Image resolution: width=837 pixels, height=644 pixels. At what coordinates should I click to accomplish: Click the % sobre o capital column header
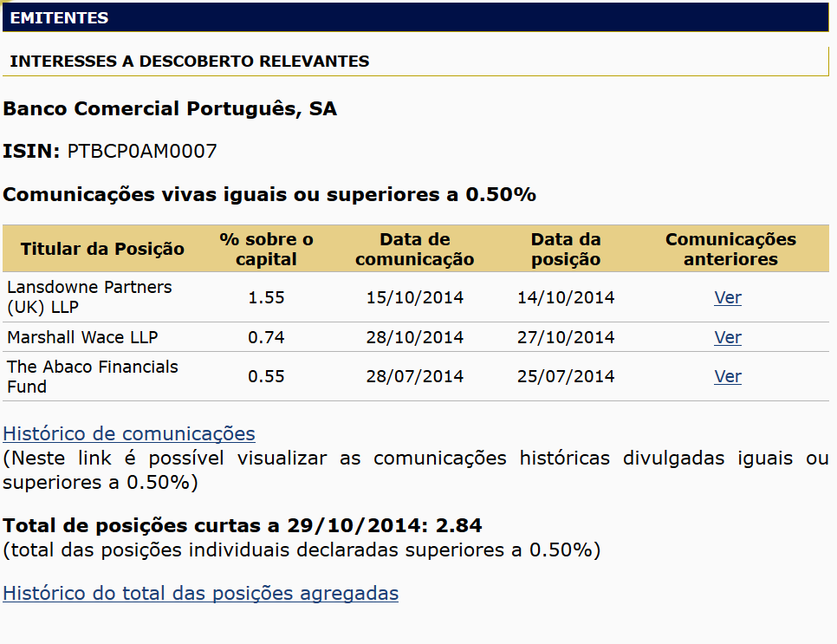pyautogui.click(x=266, y=250)
